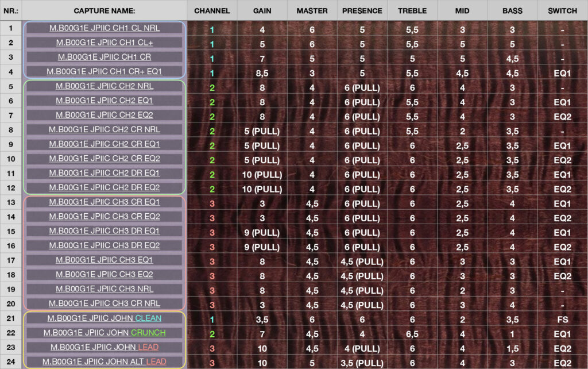The width and height of the screenshot is (588, 369).
Task: Open the M.B00G1E JPIIC CH1 CL NRL capture
Action: 105,29
